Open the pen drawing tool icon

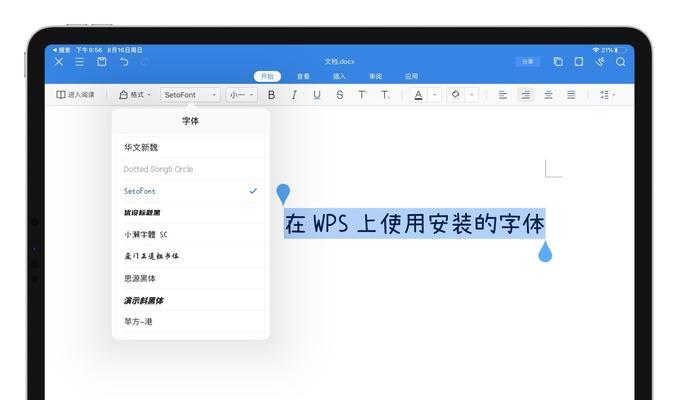(x=600, y=62)
